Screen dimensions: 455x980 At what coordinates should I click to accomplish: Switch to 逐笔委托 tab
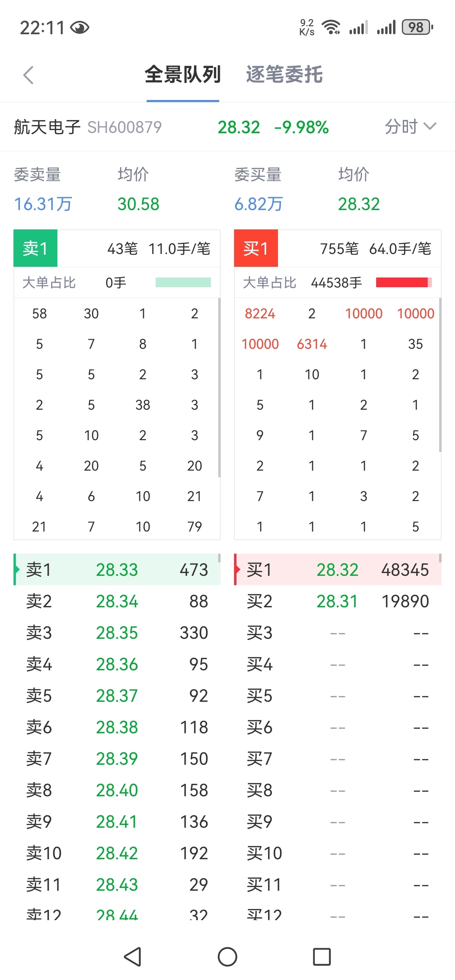pyautogui.click(x=284, y=74)
